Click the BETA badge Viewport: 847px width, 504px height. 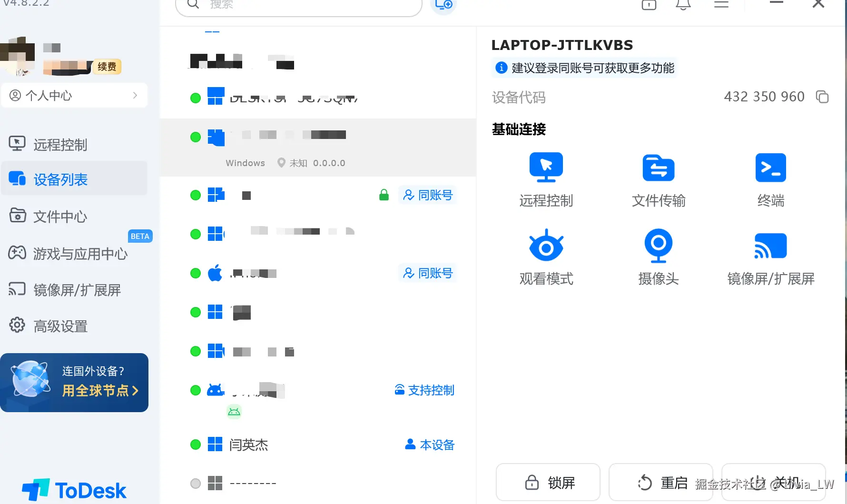pyautogui.click(x=140, y=236)
